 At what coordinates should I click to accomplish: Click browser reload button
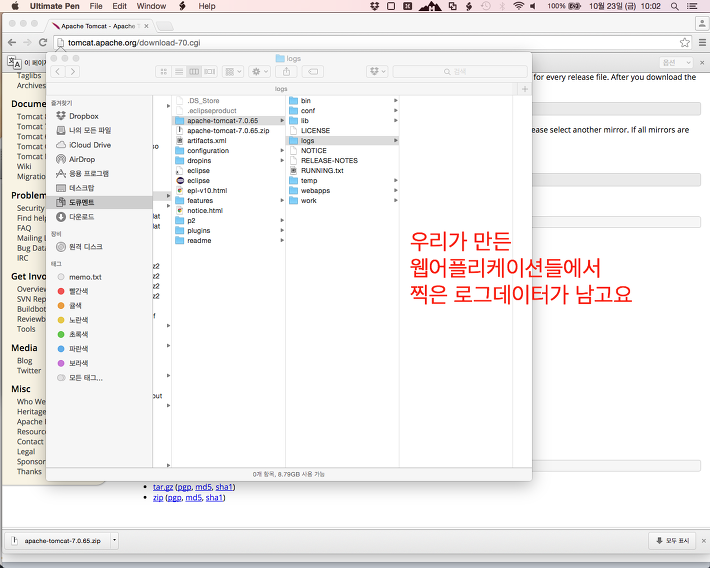(x=43, y=43)
